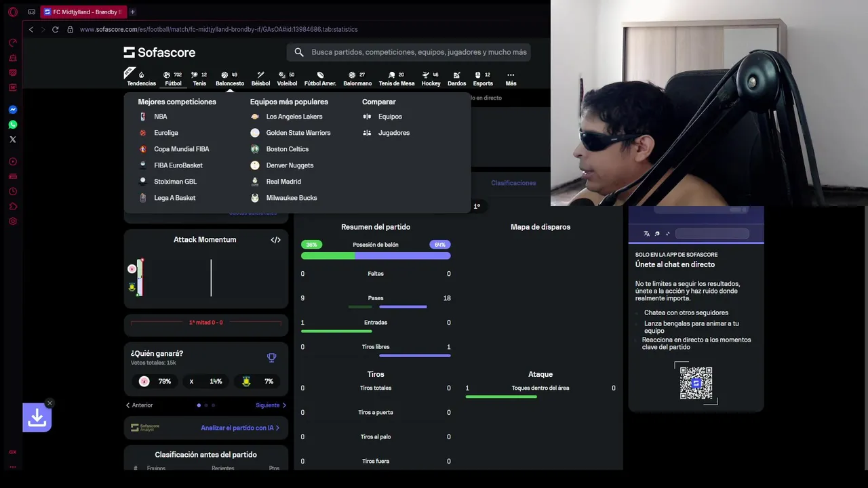Vote away team win at 7%
The image size is (868, 488).
[x=257, y=382]
